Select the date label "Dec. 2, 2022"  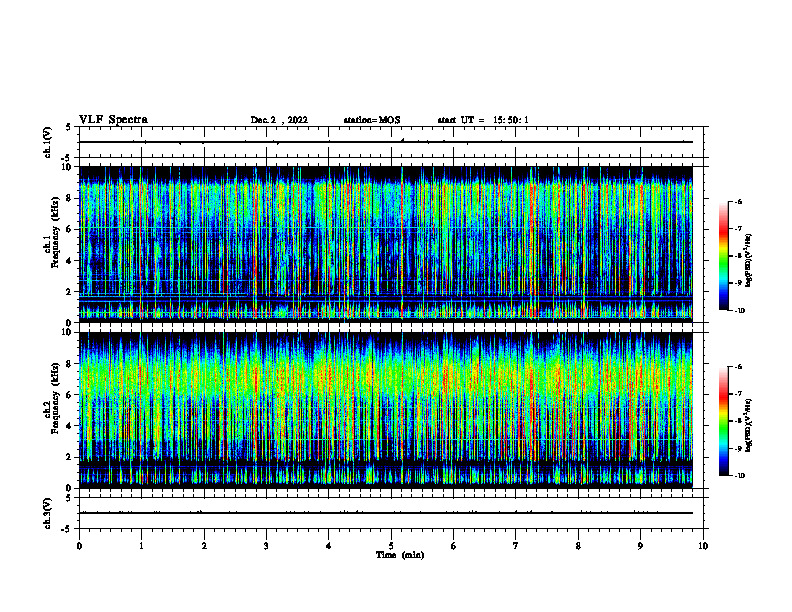click(279, 120)
